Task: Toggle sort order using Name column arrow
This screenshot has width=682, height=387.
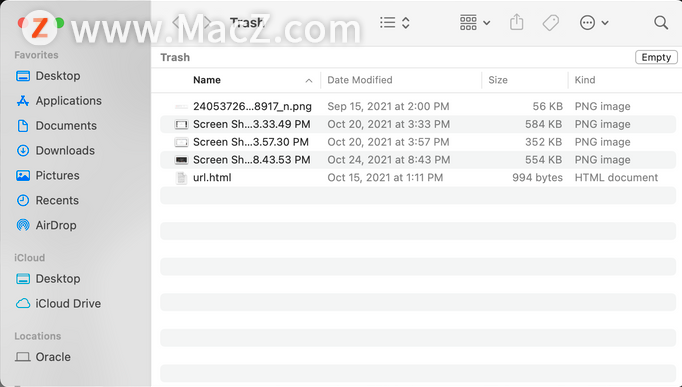Action: (308, 80)
